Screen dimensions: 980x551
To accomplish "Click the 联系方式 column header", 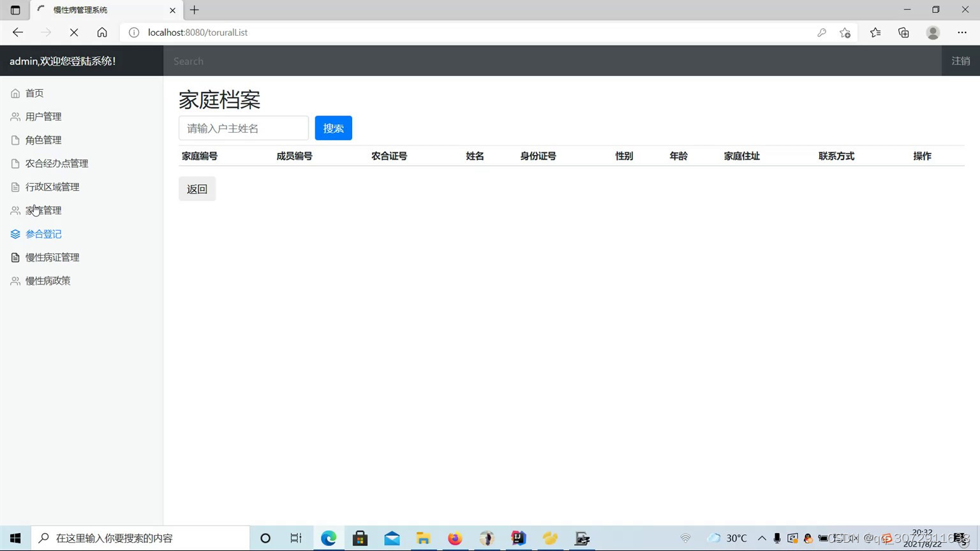I will [836, 156].
